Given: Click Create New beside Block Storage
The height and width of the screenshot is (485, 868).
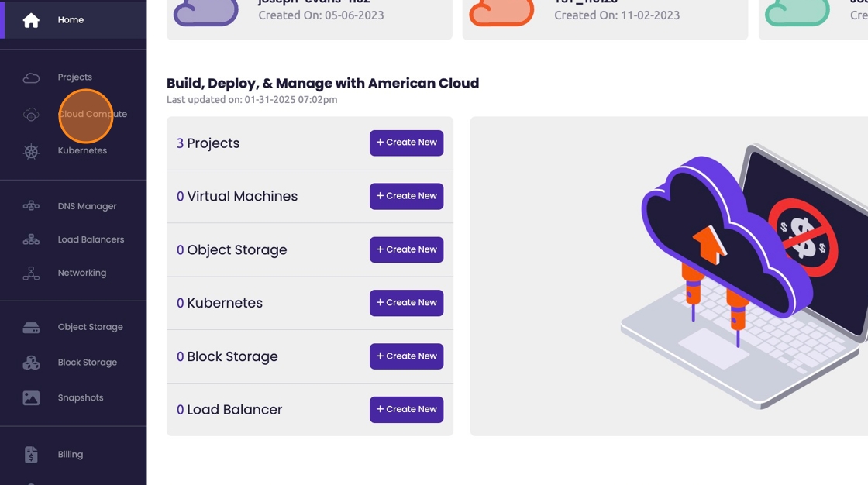Looking at the screenshot, I should [406, 356].
